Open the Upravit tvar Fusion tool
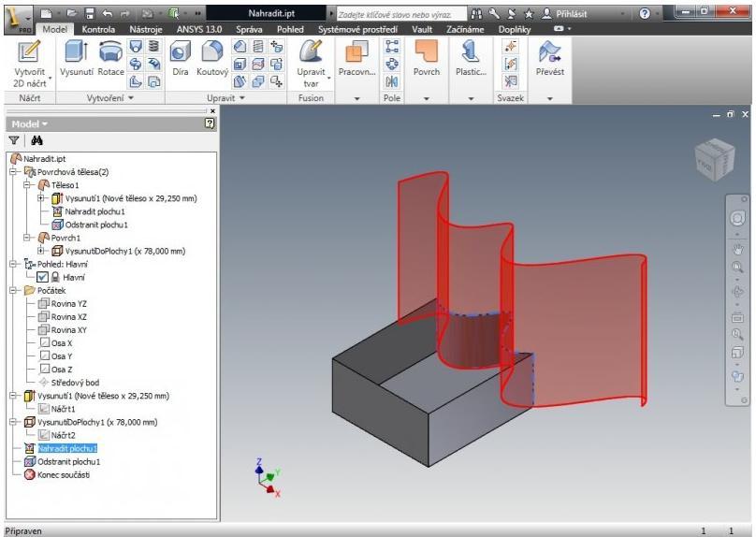The height and width of the screenshot is (537, 756). 311,65
